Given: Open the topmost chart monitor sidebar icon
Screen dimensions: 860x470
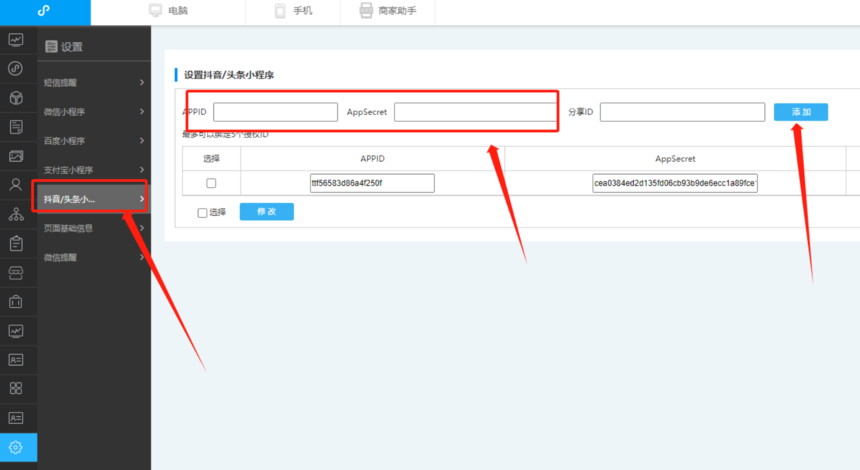Looking at the screenshot, I should [x=16, y=39].
